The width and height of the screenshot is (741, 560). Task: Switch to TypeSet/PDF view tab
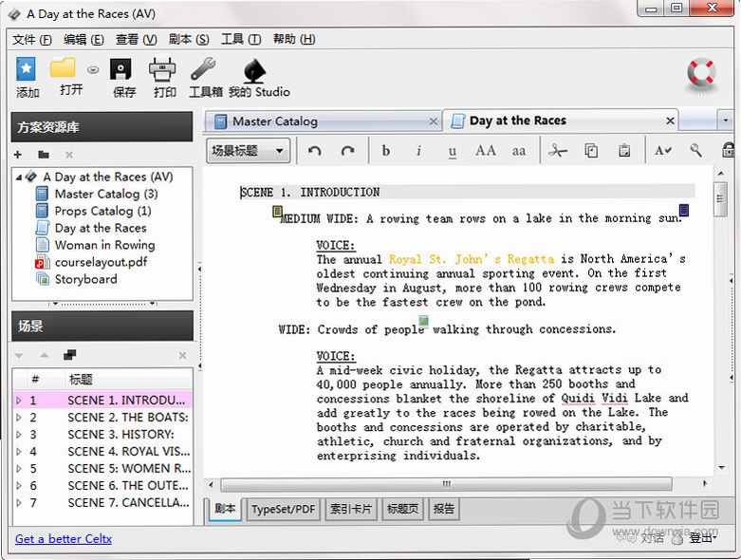(x=283, y=509)
